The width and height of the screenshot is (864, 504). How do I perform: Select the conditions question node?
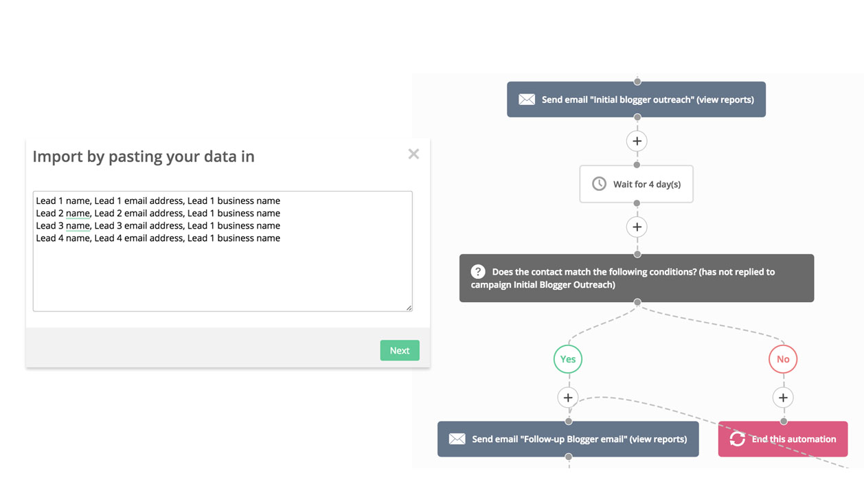click(x=637, y=277)
